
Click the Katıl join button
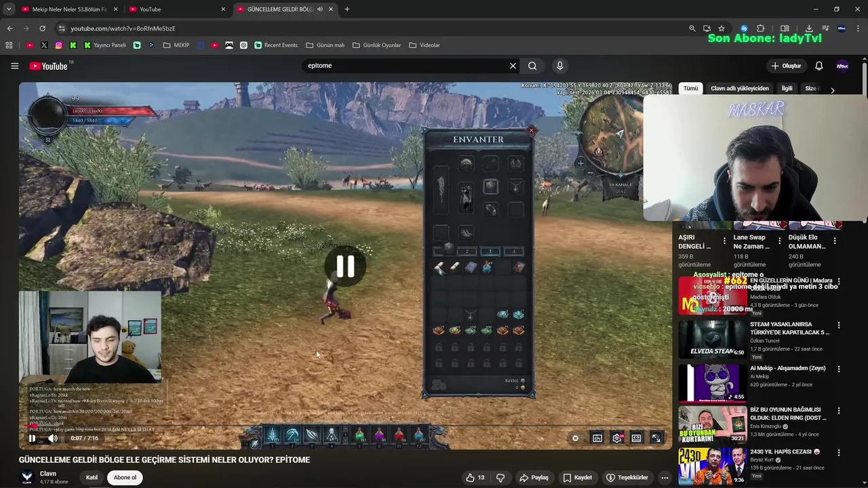tap(92, 478)
